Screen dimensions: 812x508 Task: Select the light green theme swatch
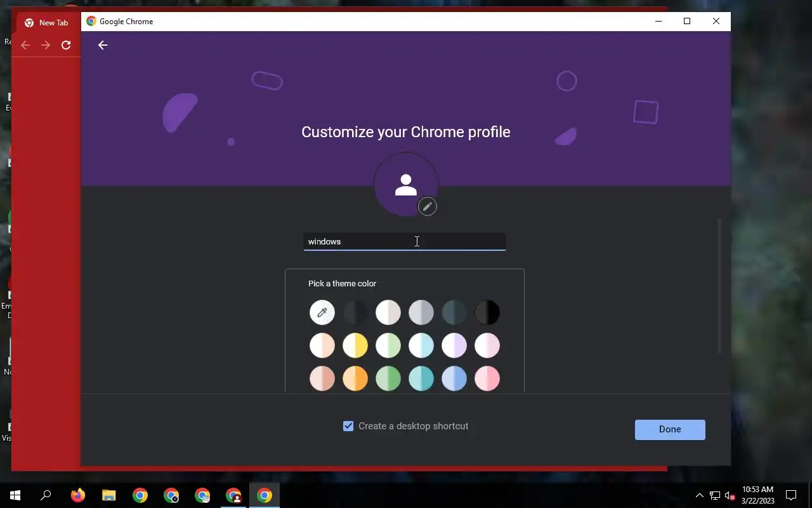coord(388,345)
